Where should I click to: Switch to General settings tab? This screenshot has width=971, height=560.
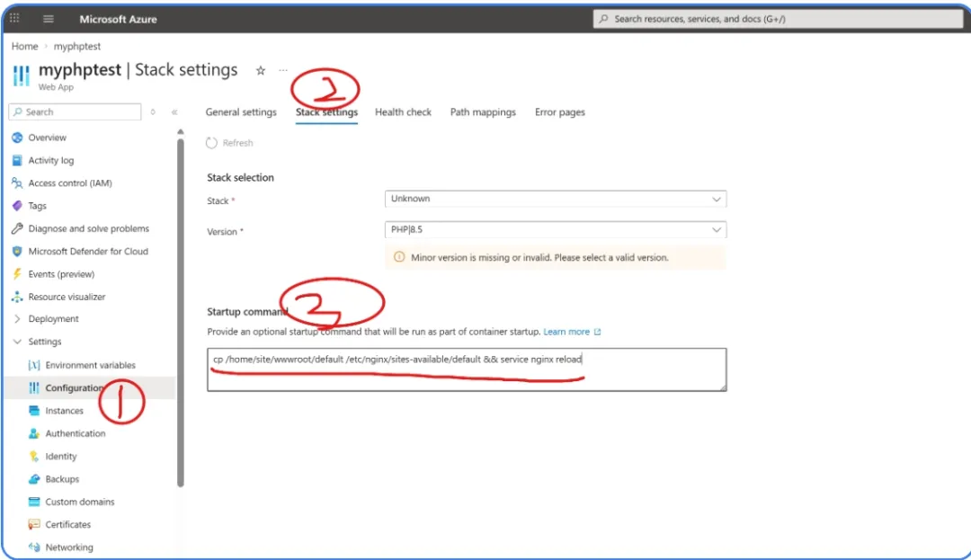241,112
